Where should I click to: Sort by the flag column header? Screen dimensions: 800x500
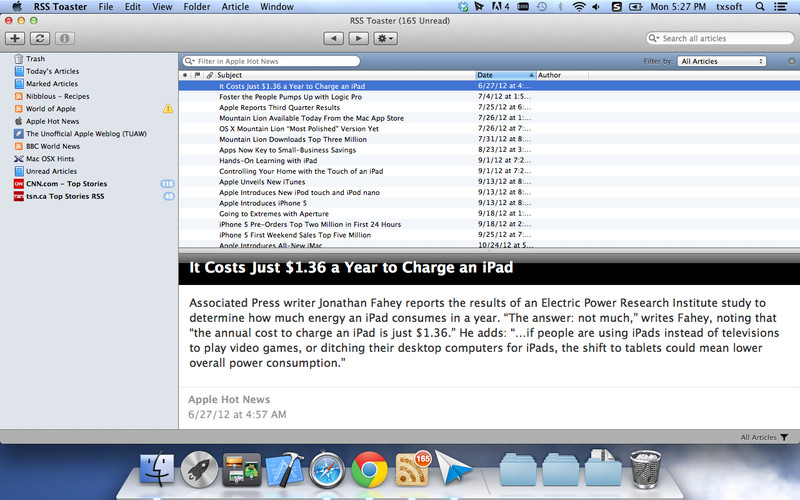197,75
